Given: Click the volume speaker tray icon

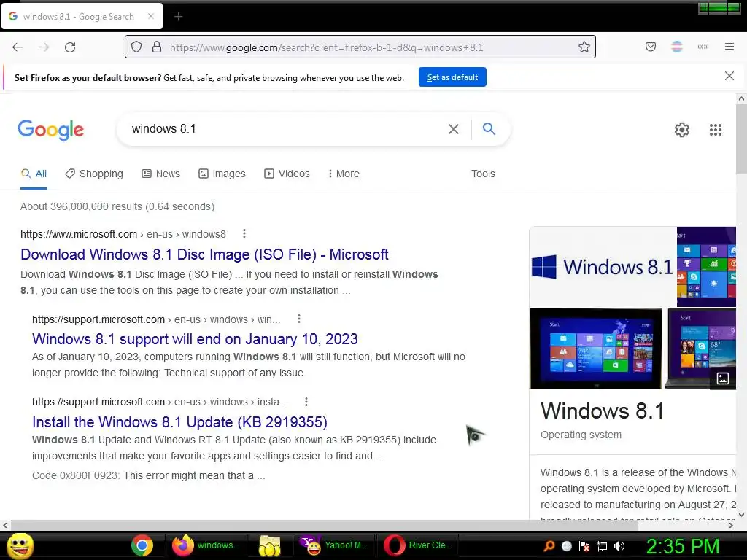Looking at the screenshot, I should pyautogui.click(x=619, y=546).
